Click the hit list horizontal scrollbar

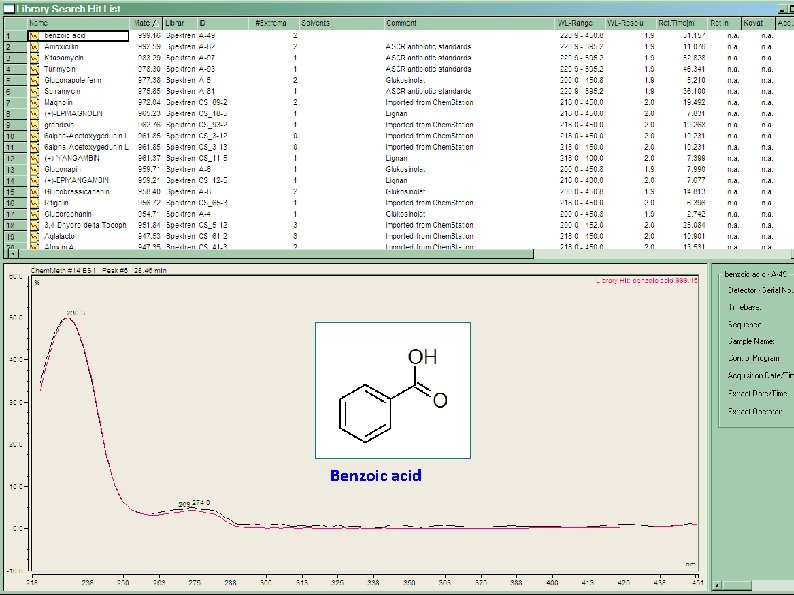point(276,254)
